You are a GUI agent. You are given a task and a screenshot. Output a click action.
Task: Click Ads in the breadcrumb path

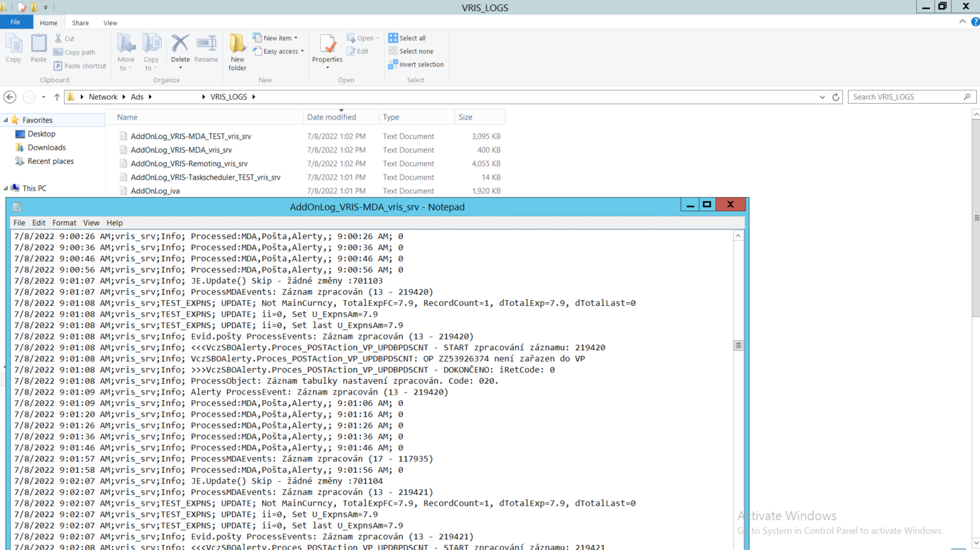pyautogui.click(x=137, y=97)
